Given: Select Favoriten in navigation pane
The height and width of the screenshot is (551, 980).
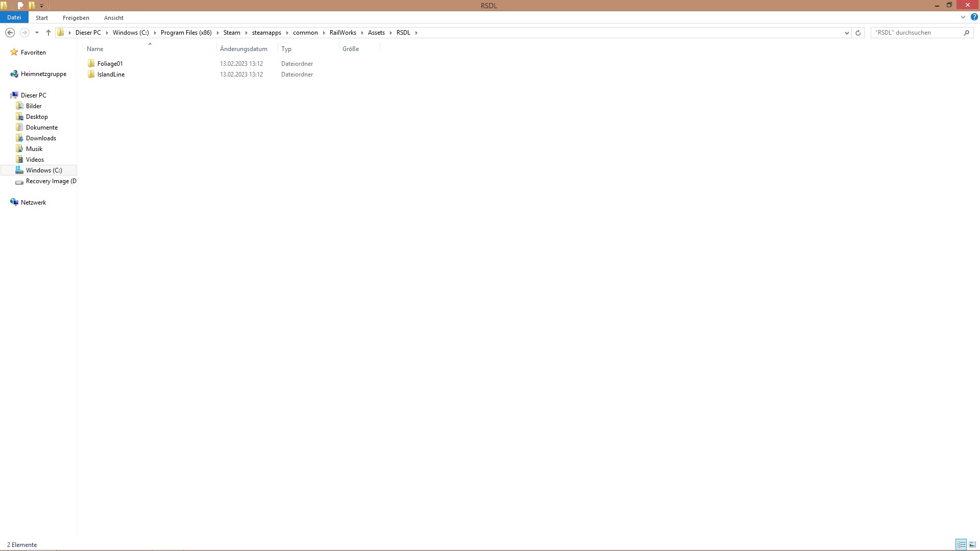Looking at the screenshot, I should [33, 53].
